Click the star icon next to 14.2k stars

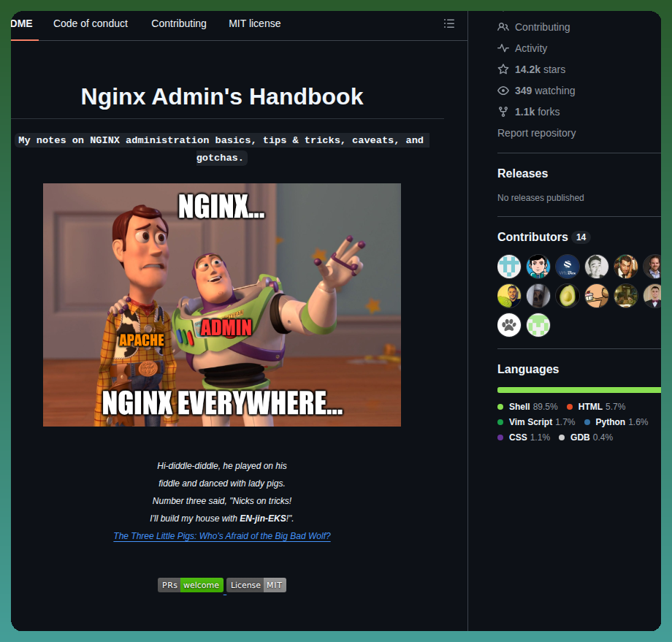pyautogui.click(x=503, y=69)
